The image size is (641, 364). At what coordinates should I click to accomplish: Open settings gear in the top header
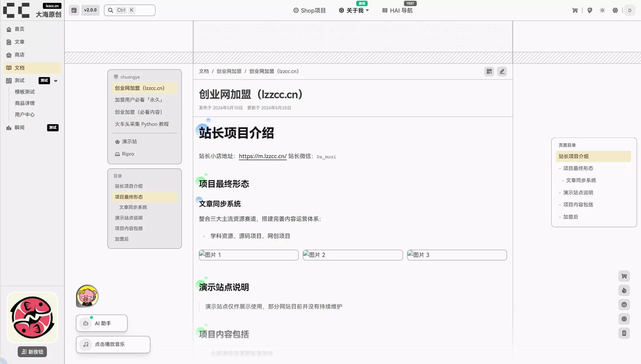click(615, 10)
